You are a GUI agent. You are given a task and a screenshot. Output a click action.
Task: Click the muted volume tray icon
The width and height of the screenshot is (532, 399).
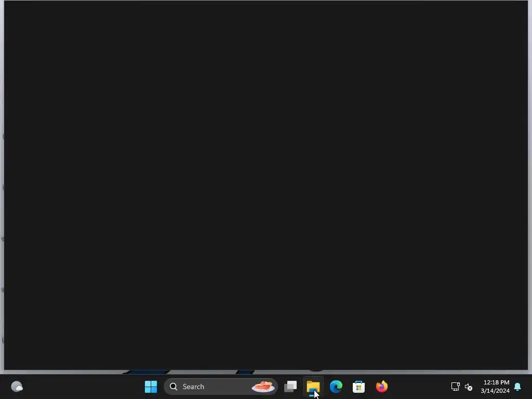coord(469,387)
